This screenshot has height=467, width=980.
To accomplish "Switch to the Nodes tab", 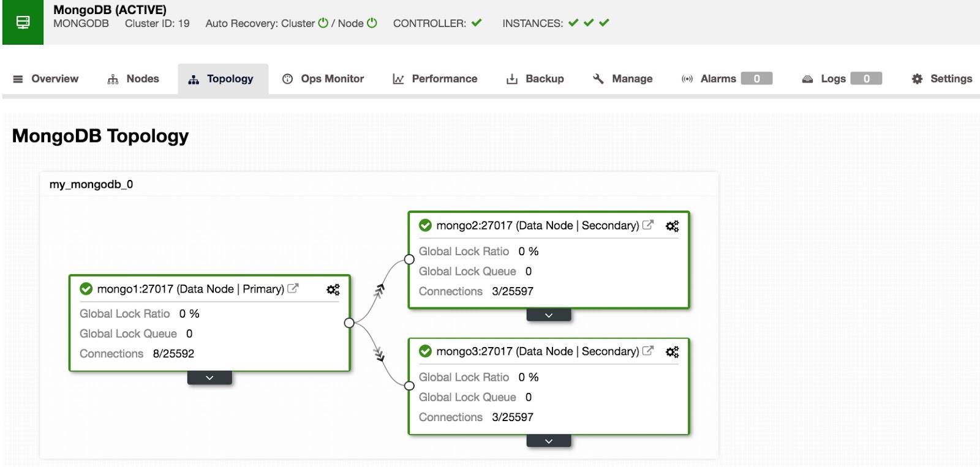I will pyautogui.click(x=133, y=79).
